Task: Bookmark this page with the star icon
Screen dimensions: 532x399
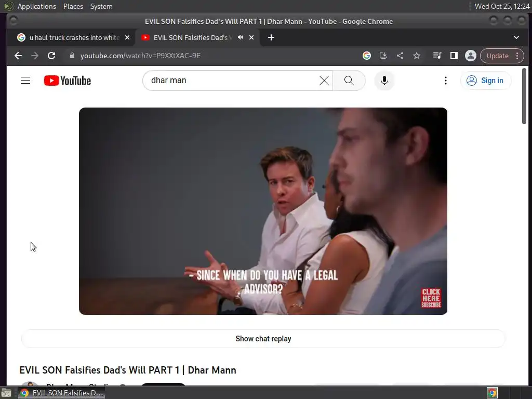Action: tap(417, 56)
